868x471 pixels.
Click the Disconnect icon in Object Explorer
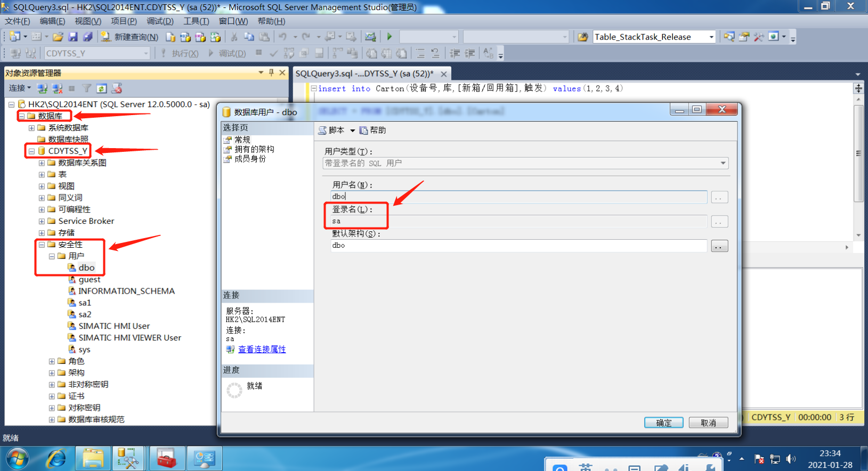pos(57,88)
